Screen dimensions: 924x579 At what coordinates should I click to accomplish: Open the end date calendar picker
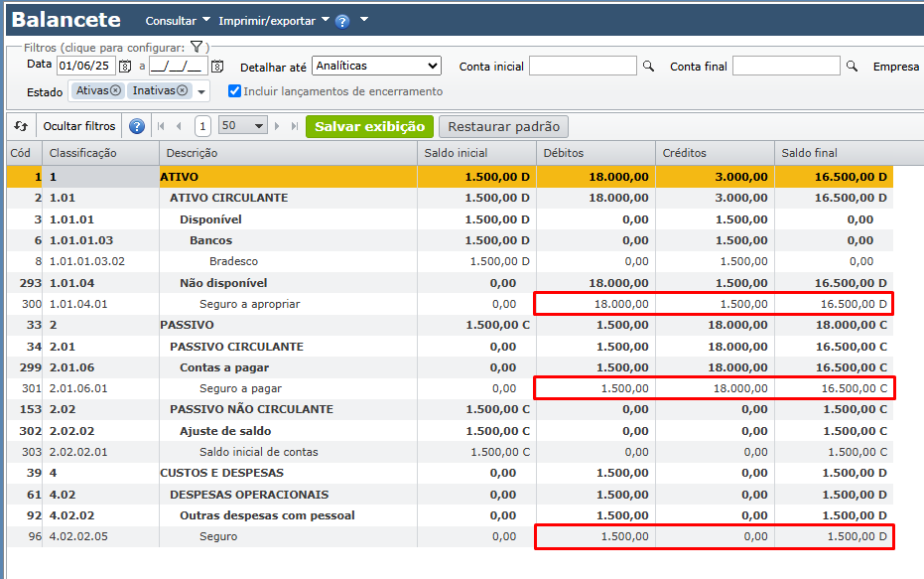coord(217,67)
